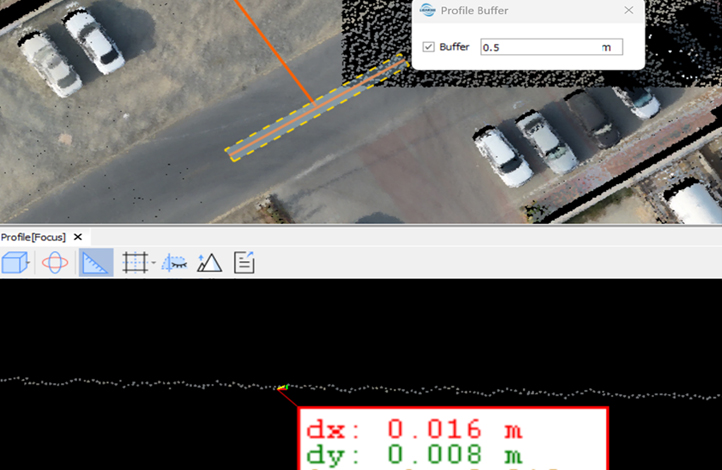Select the red orbit rotation icon

point(55,263)
